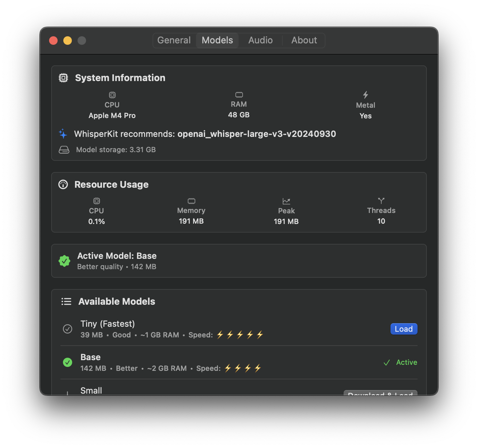Click the Available Models list icon
The width and height of the screenshot is (478, 448).
66,301
